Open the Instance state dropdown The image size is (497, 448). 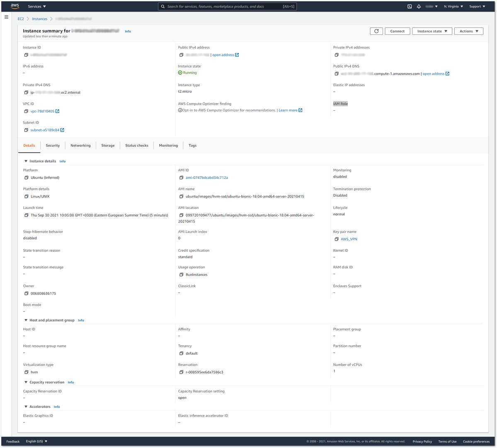coord(432,31)
